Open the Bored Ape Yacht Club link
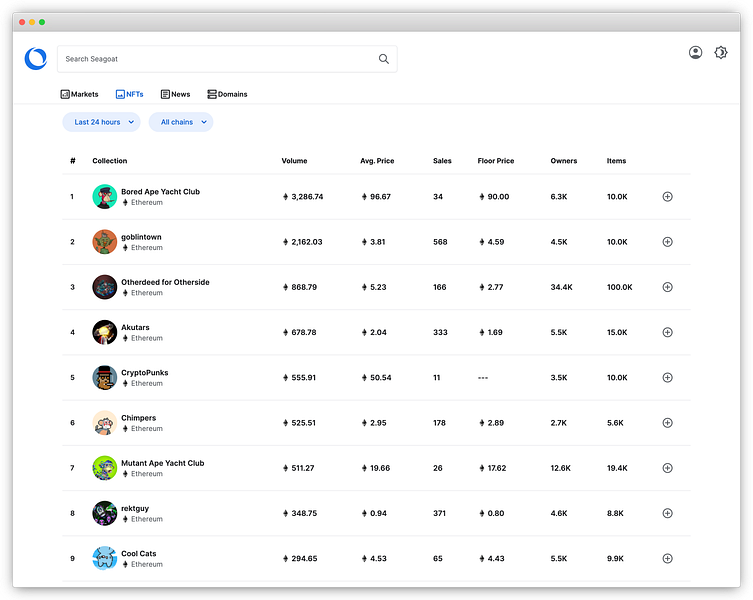Screen dimensions: 753x600 pos(160,192)
